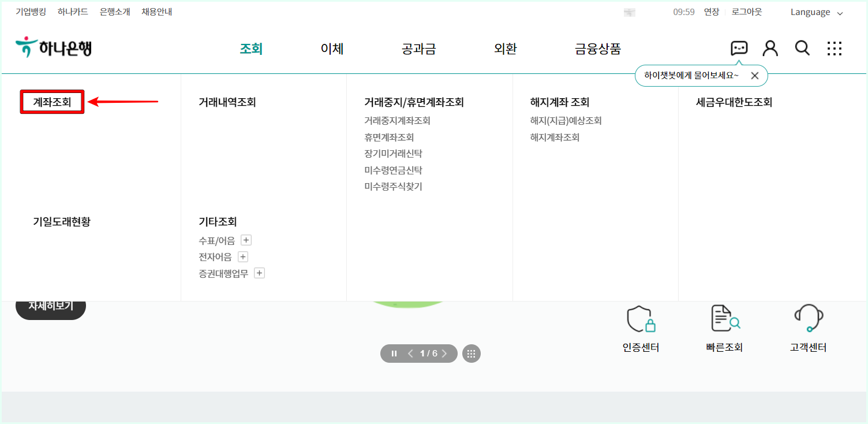Image resolution: width=868 pixels, height=424 pixels.
Task: Open the 외환 menu tab
Action: (x=504, y=49)
